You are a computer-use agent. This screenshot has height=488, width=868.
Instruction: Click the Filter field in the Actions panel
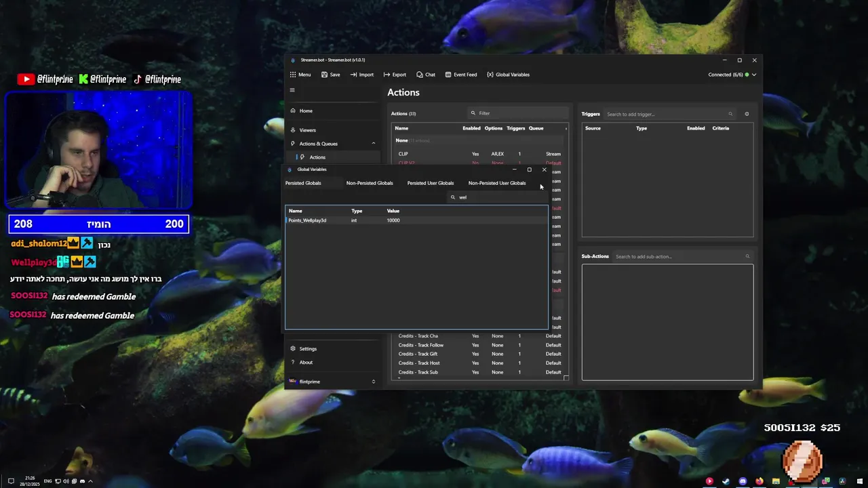[519, 113]
